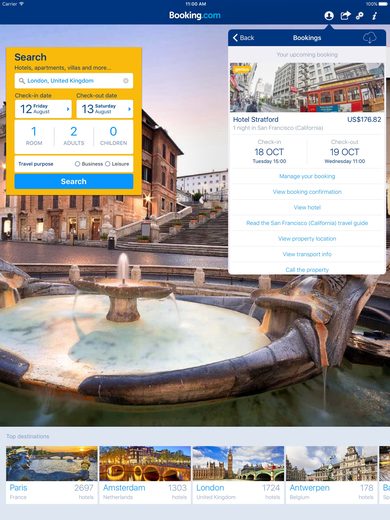Open View transport info
Screen dimensions: 390x520
307,254
